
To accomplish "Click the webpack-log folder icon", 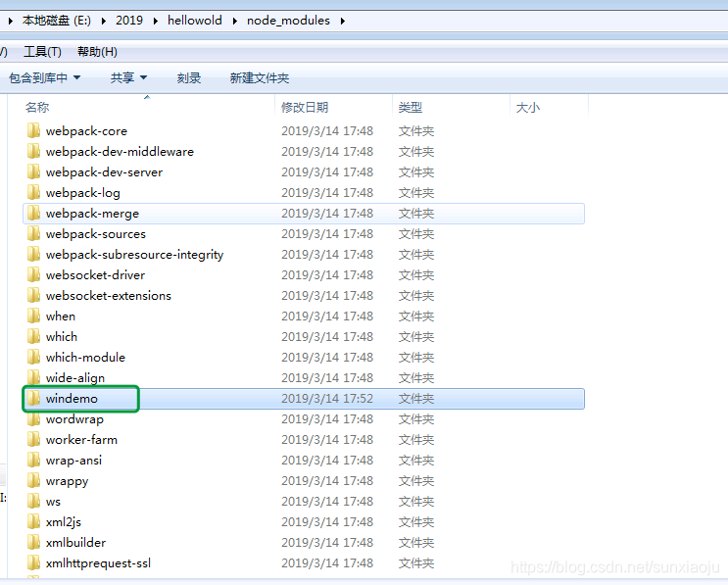I will (x=33, y=193).
